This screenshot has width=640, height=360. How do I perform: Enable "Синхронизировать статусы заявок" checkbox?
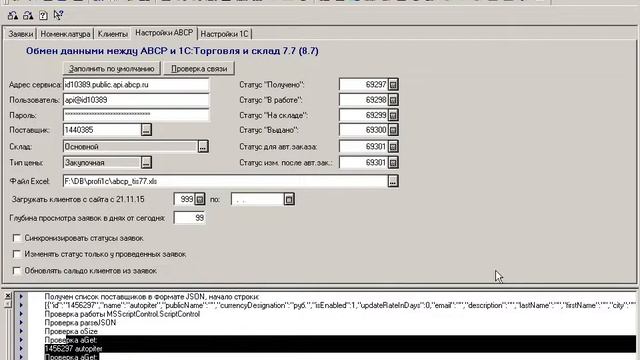point(17,238)
